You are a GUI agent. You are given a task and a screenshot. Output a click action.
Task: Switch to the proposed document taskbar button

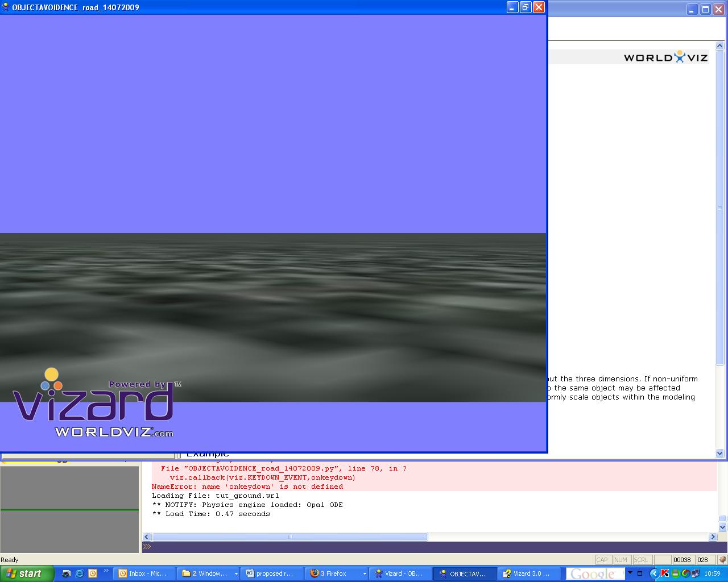point(271,573)
